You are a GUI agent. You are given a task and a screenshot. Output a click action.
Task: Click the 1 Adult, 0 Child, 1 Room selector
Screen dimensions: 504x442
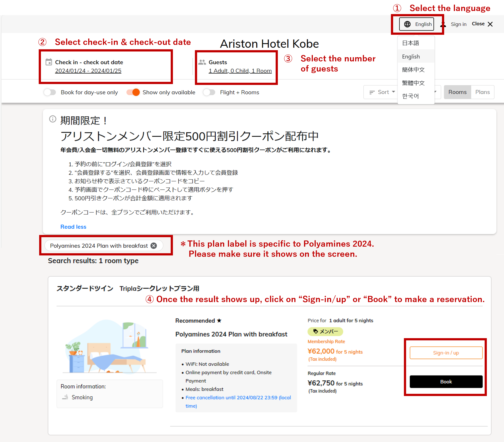[240, 71]
